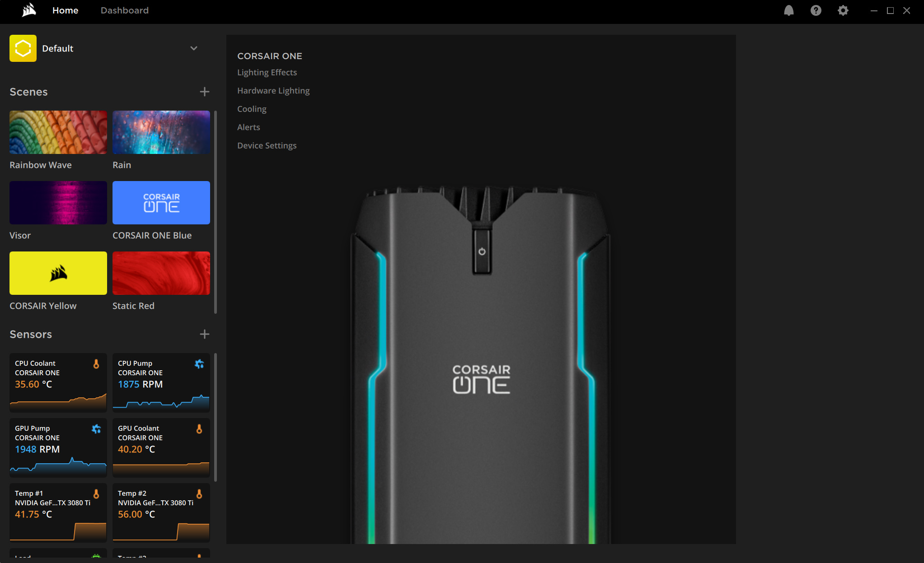Add a new sensor with plus icon

click(204, 334)
